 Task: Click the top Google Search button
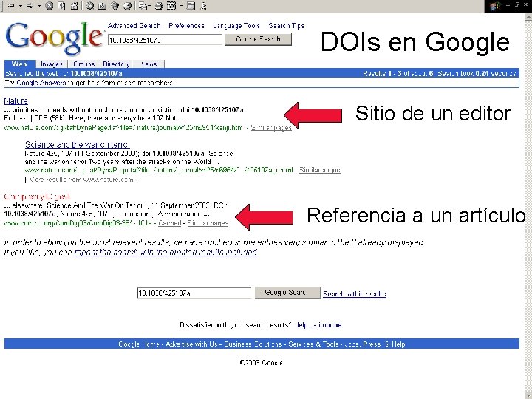(x=258, y=39)
